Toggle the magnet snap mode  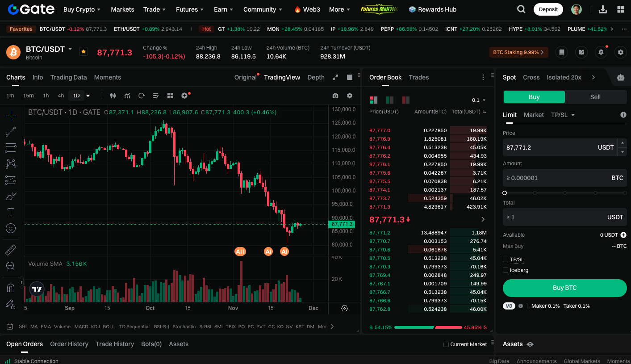11,288
